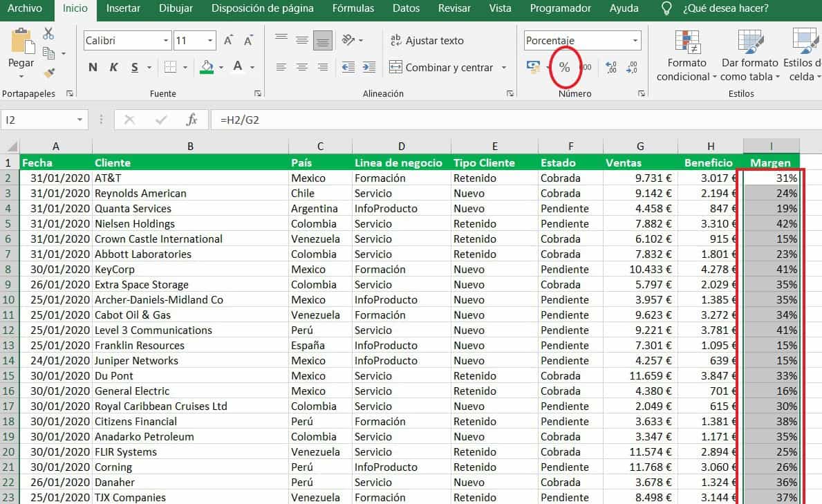Viewport: 822px width, 504px height.
Task: Select row 10 header
Action: pos(9,300)
